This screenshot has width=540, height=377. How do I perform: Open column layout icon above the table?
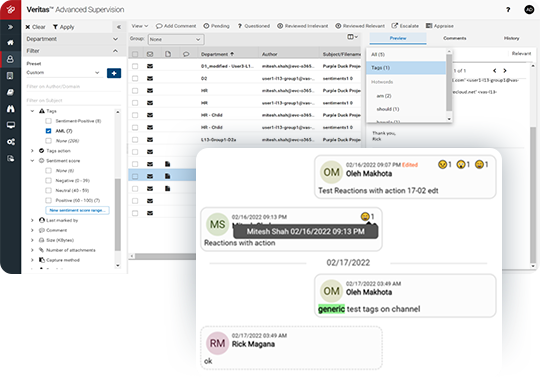(x=352, y=37)
